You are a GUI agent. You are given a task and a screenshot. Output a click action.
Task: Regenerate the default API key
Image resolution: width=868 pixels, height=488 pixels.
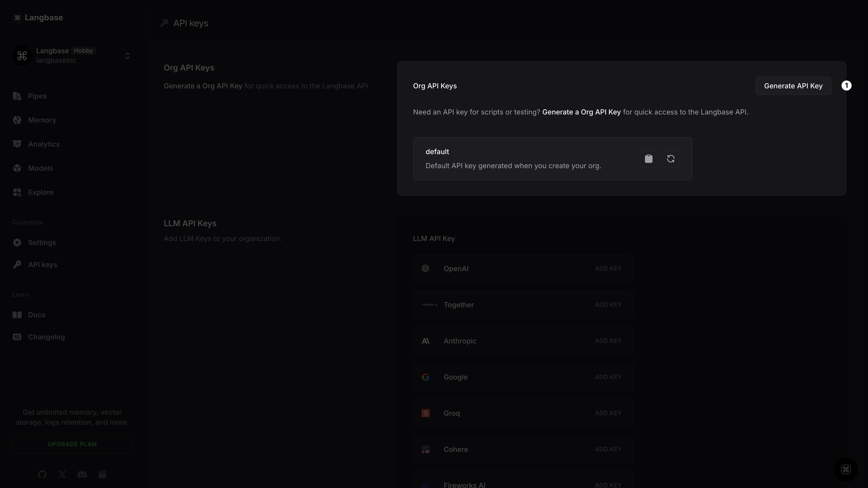tap(671, 159)
